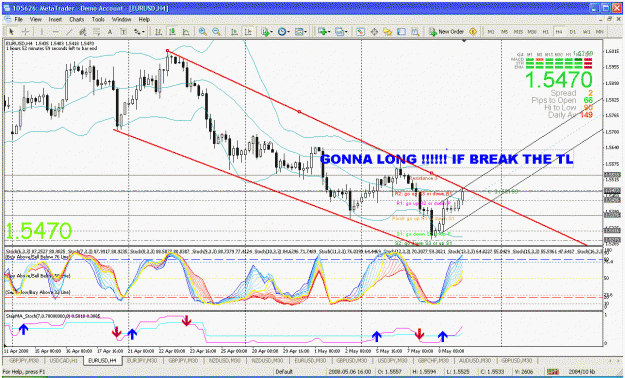This screenshot has width=625, height=378.
Task: Open the Navigator star-folder icon
Action: click(387, 32)
